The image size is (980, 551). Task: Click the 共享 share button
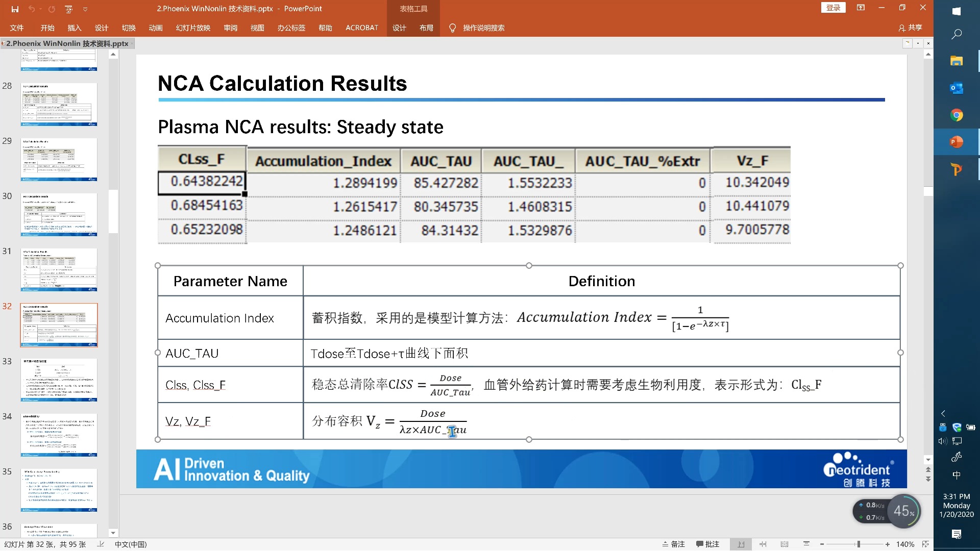(x=911, y=28)
